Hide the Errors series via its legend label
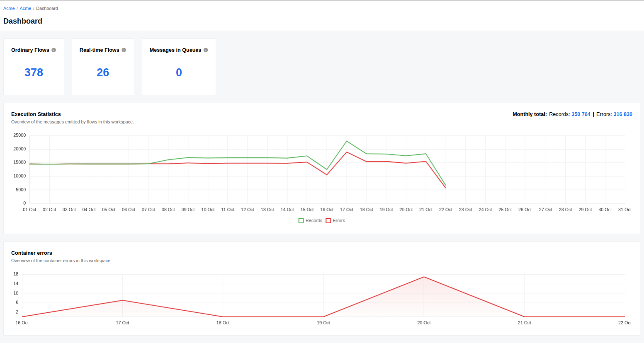The width and height of the screenshot is (644, 343). pyautogui.click(x=339, y=221)
